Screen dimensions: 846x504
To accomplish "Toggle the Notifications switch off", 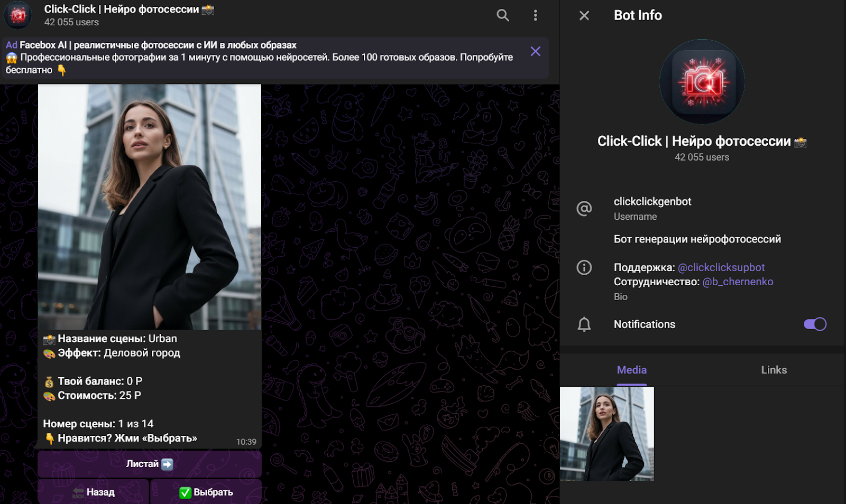I will pyautogui.click(x=814, y=324).
